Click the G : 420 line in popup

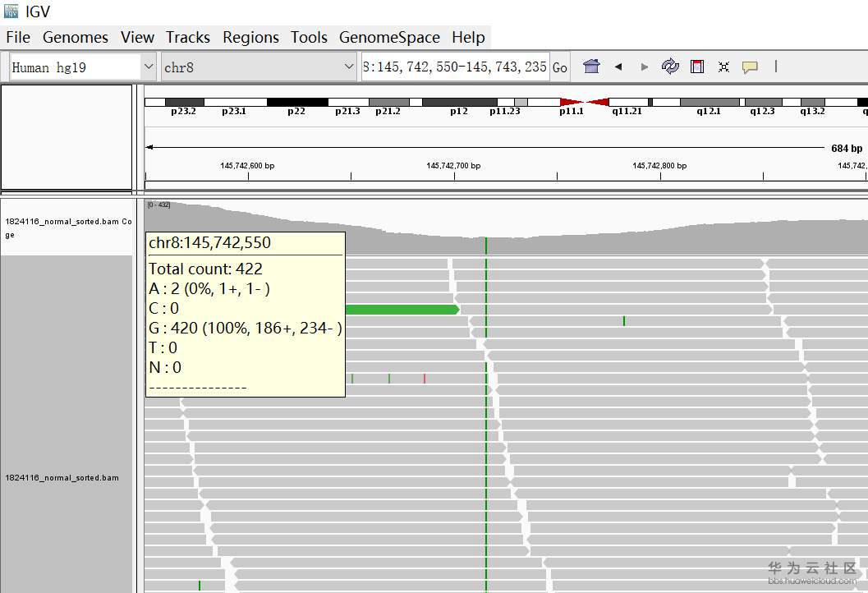point(246,329)
